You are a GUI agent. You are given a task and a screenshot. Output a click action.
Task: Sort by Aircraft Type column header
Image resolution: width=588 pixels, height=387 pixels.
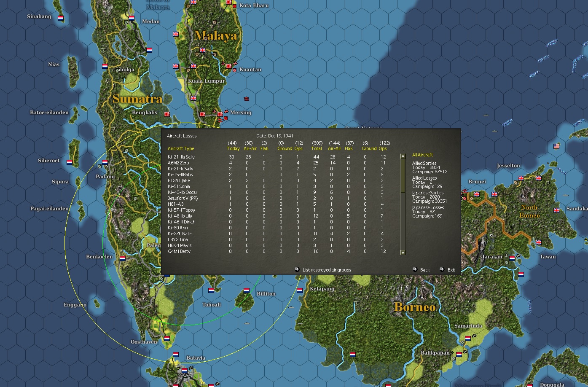click(x=181, y=148)
